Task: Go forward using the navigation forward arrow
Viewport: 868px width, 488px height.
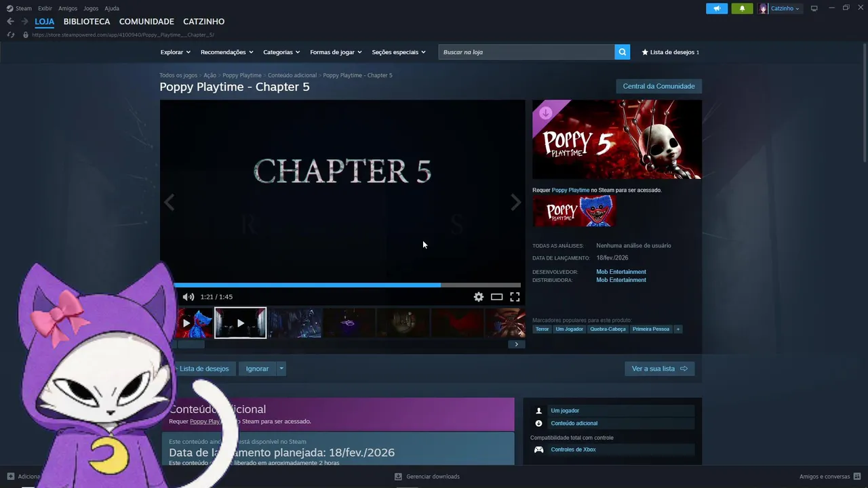Action: point(24,22)
